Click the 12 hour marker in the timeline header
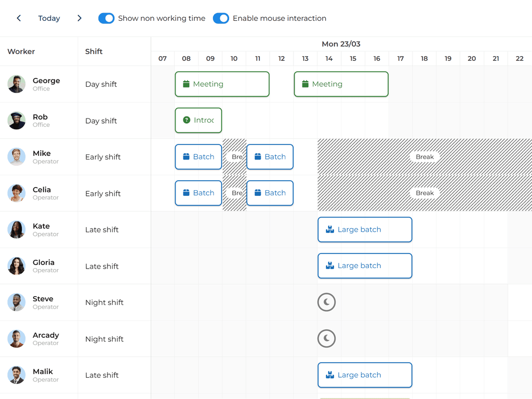The height and width of the screenshot is (399, 532). point(281,59)
